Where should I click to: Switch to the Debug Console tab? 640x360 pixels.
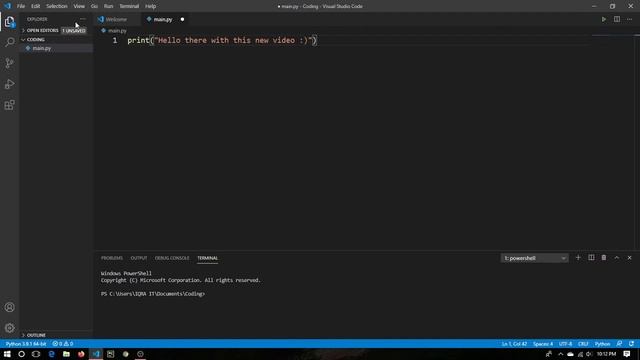point(172,258)
